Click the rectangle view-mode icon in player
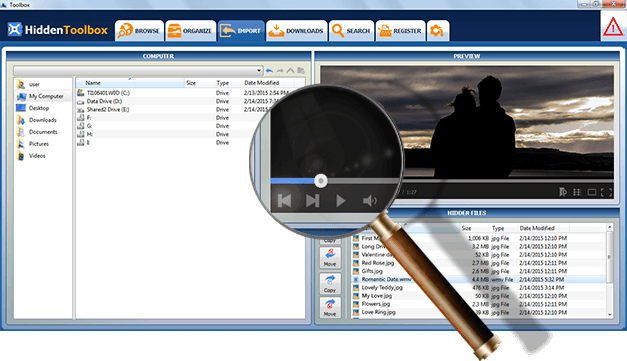627x361 pixels. pyautogui.click(x=591, y=192)
